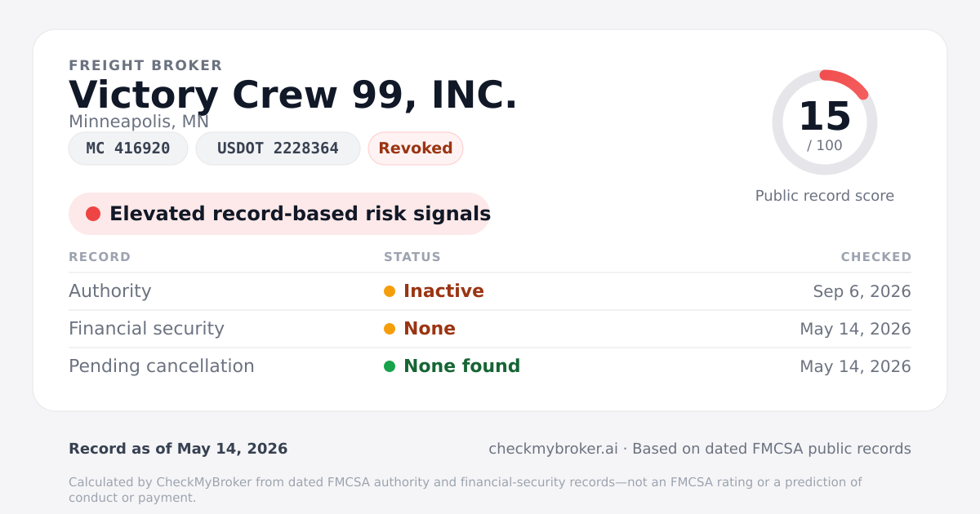The width and height of the screenshot is (980, 514).
Task: Click the orange dot beside None status
Action: click(390, 329)
